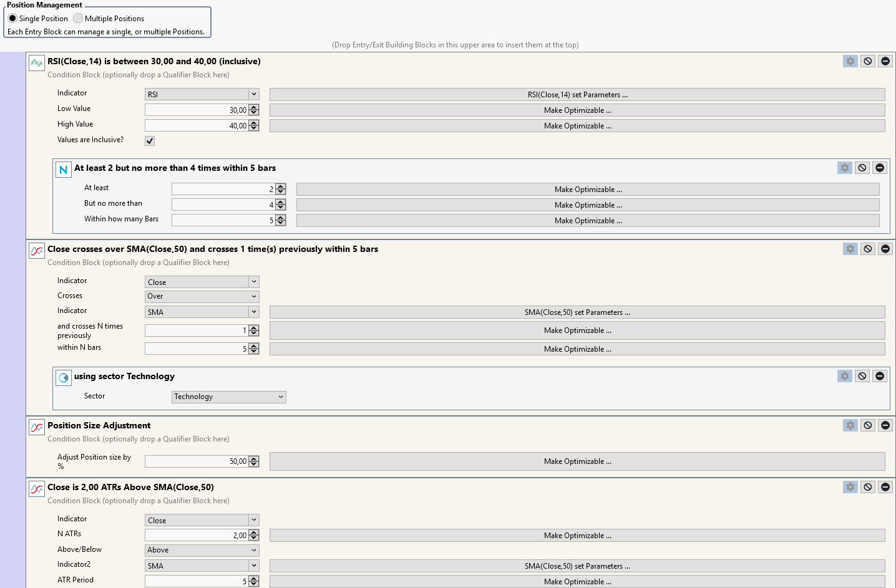Open settings gear for sector Technology qualifier
The width and height of the screenshot is (896, 588).
tap(844, 376)
